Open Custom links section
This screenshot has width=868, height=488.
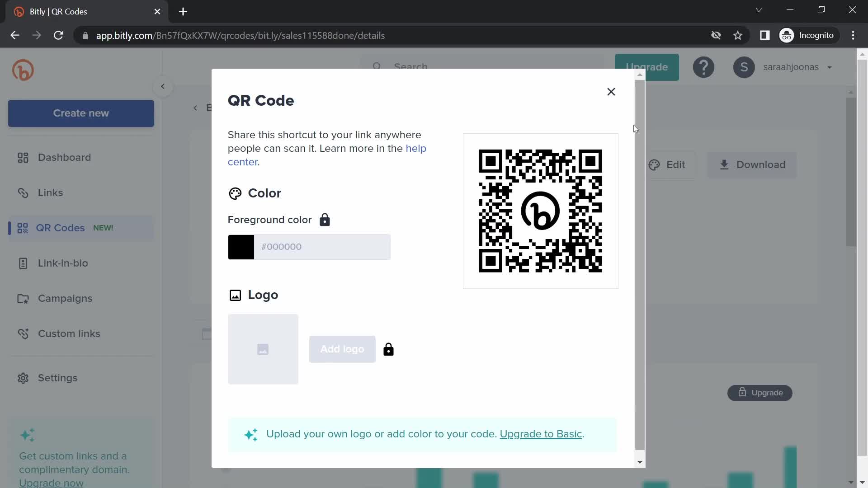pyautogui.click(x=69, y=333)
